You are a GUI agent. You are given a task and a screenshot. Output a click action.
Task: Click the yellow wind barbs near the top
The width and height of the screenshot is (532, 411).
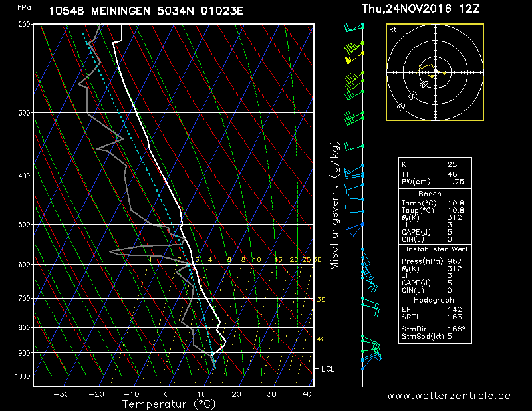pos(352,51)
